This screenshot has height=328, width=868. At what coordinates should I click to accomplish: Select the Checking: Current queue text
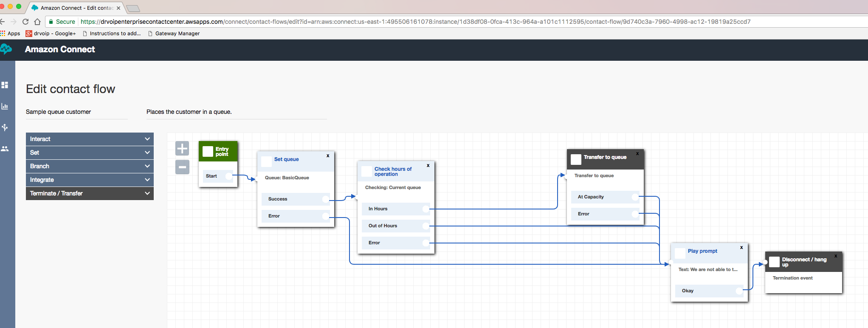point(393,187)
